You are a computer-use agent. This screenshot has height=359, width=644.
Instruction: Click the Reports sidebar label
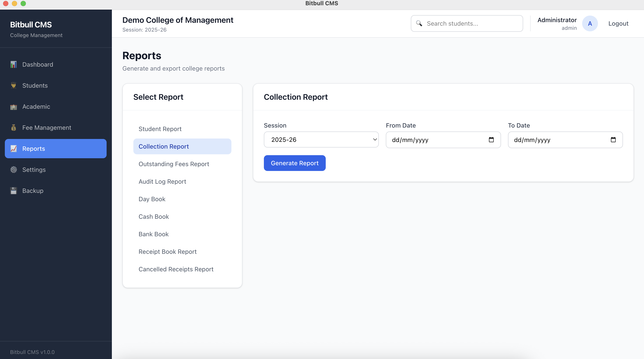(x=34, y=149)
